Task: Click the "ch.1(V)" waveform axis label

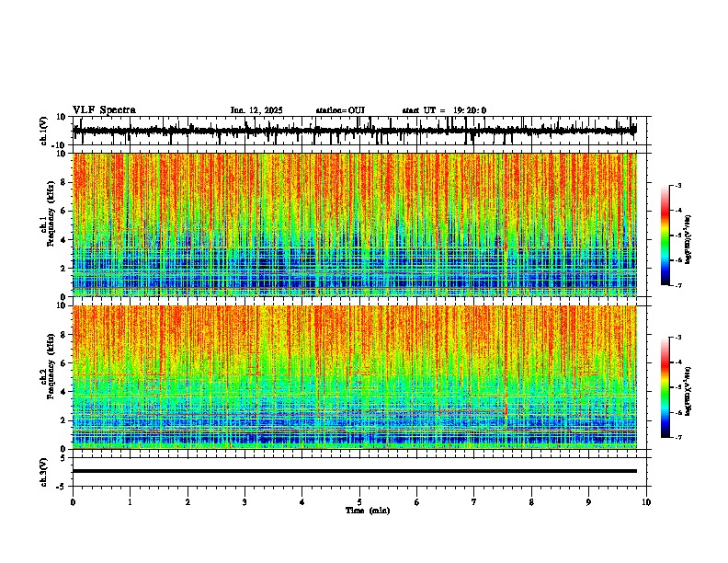Action: tap(43, 131)
